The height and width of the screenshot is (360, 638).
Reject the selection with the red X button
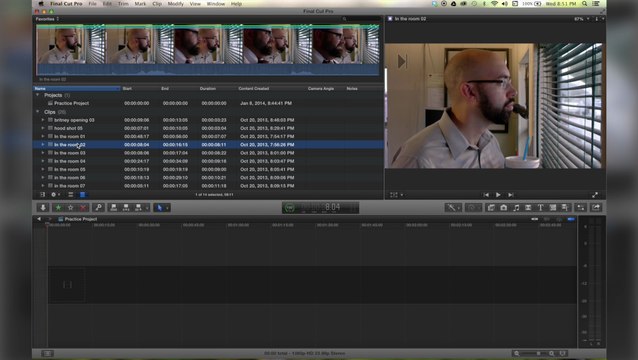point(83,207)
